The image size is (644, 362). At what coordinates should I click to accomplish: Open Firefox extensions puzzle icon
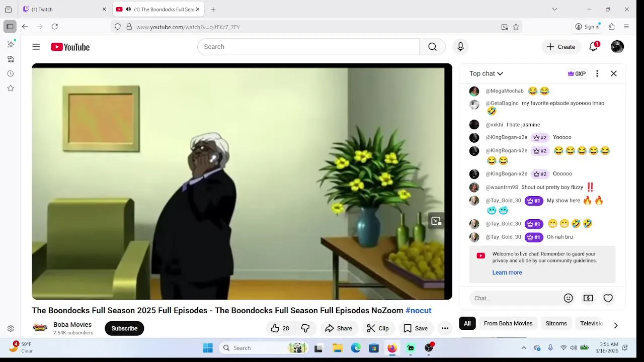(x=612, y=27)
